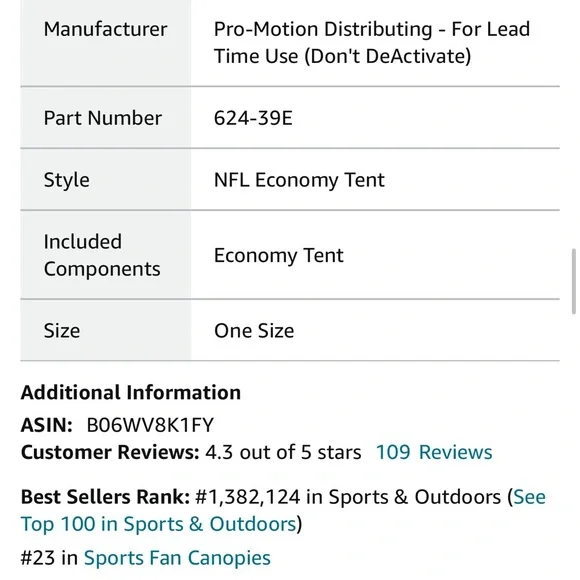Image resolution: width=580 pixels, height=580 pixels.
Task: Select the ASIN value B06WV8K1FY
Action: tap(150, 425)
